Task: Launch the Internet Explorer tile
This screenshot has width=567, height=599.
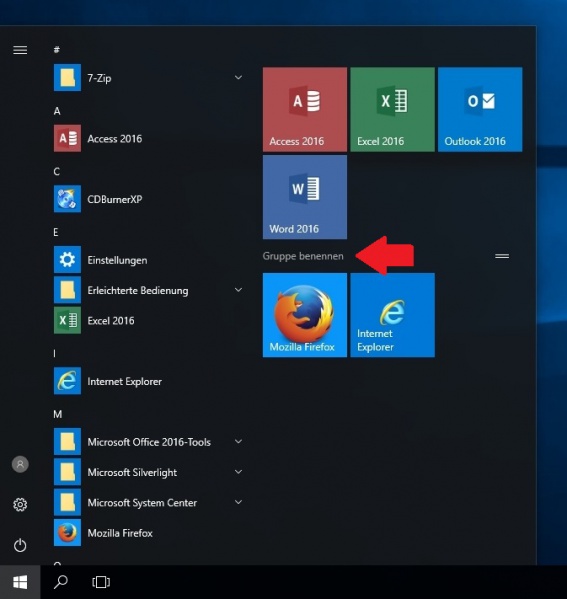Action: click(392, 315)
